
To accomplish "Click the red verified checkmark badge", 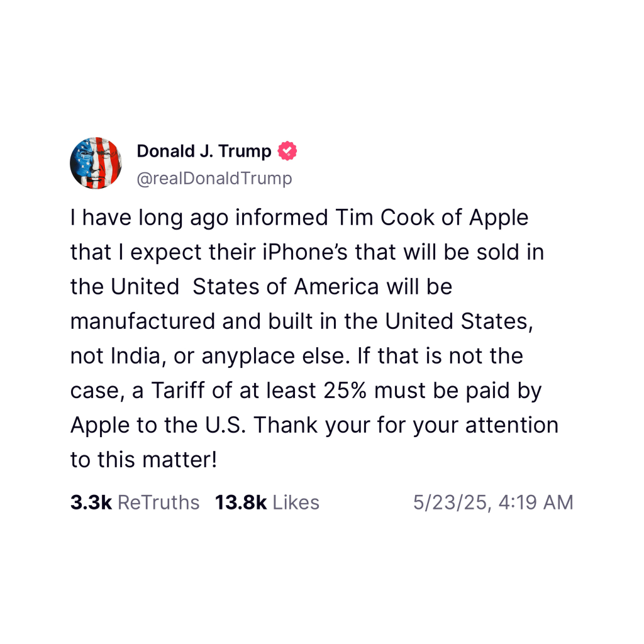I will click(x=287, y=152).
